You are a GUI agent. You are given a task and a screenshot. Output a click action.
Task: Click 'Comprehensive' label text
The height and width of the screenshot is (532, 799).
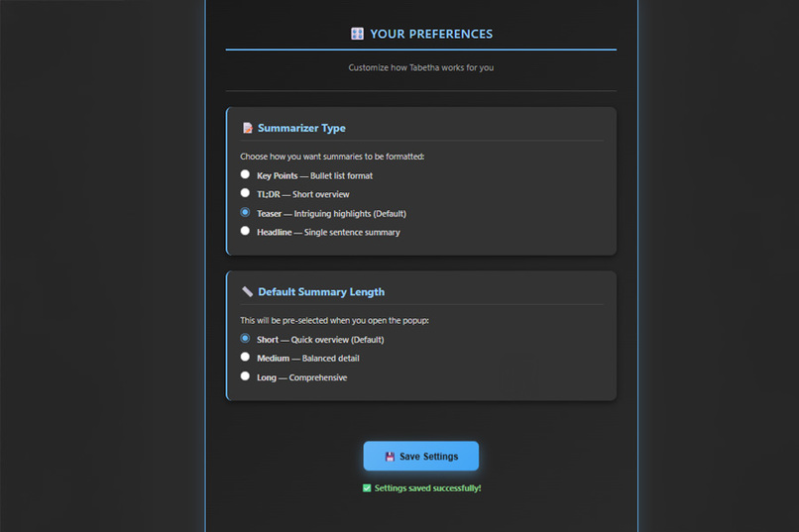tap(318, 377)
